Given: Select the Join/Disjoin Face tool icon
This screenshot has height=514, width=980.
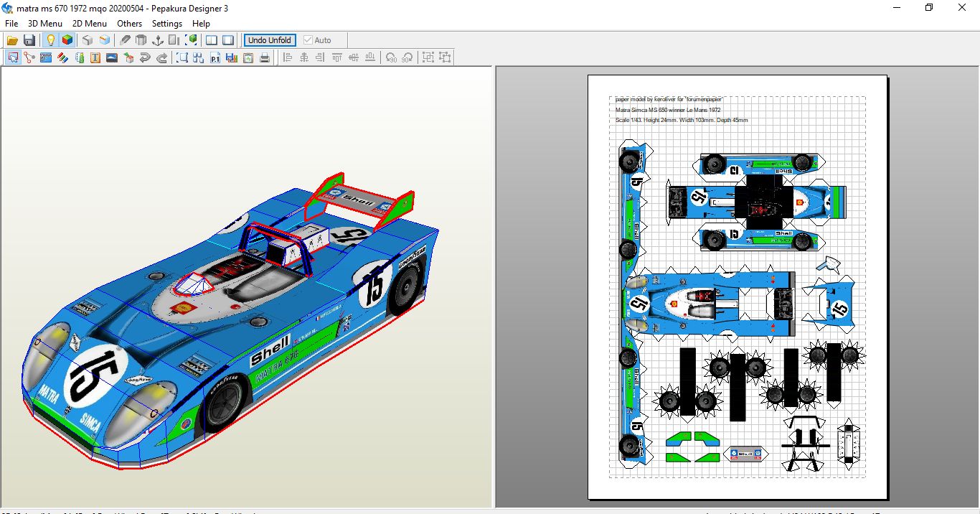Looking at the screenshot, I should pos(29,58).
